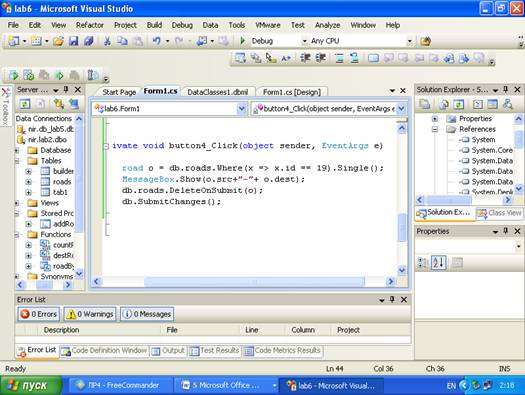Open the button4_Click member dropdown
Screen dimensions: 525x395
pyautogui.click(x=401, y=109)
